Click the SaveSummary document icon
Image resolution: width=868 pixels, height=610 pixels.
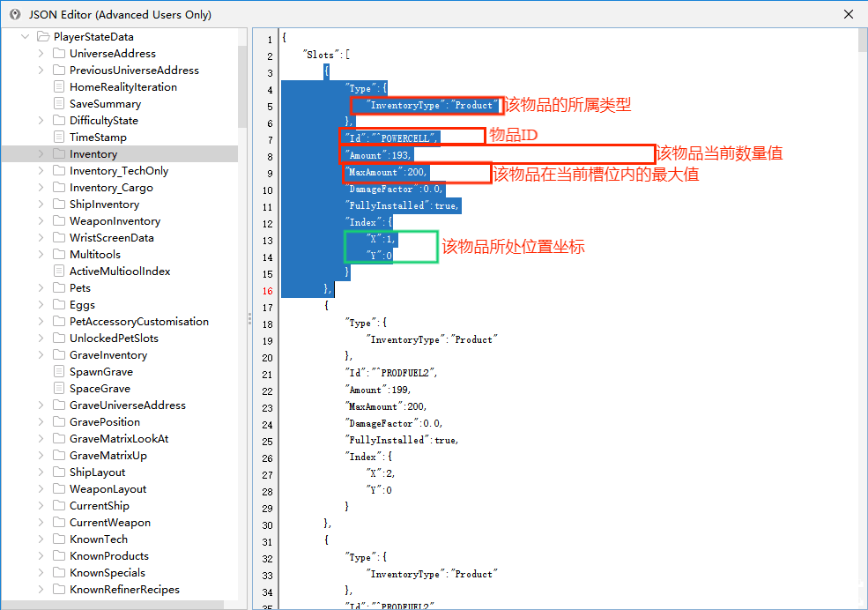coord(59,103)
